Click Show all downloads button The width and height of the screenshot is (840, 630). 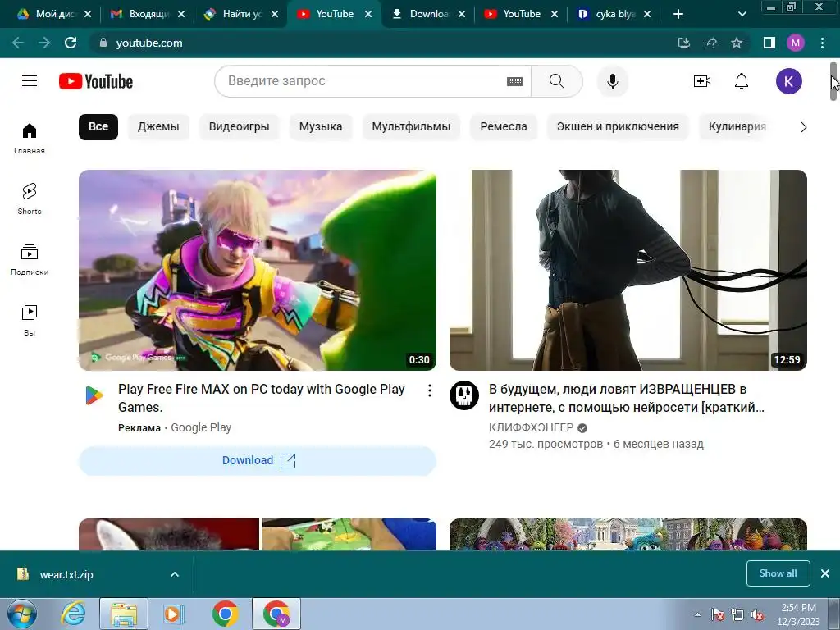pyautogui.click(x=778, y=573)
